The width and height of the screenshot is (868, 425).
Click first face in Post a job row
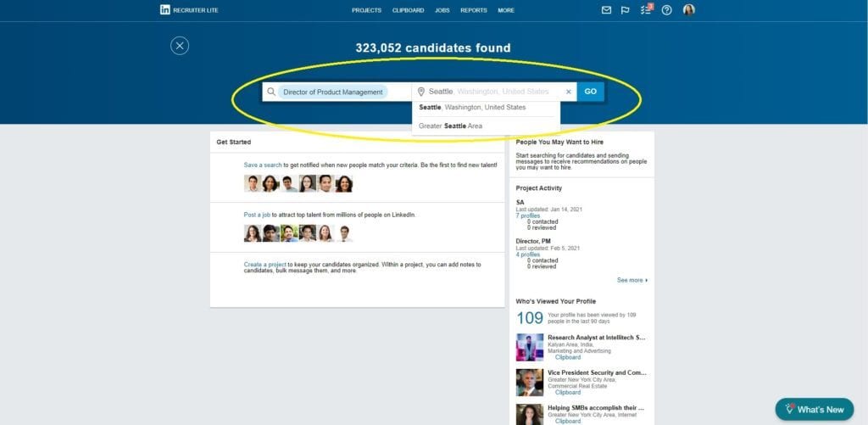[x=253, y=233]
